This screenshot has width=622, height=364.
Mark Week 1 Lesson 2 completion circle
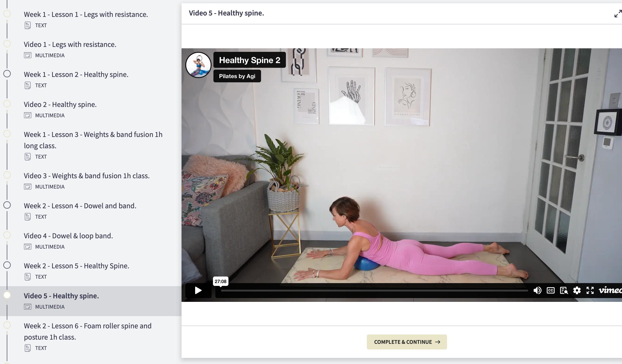coord(7,74)
